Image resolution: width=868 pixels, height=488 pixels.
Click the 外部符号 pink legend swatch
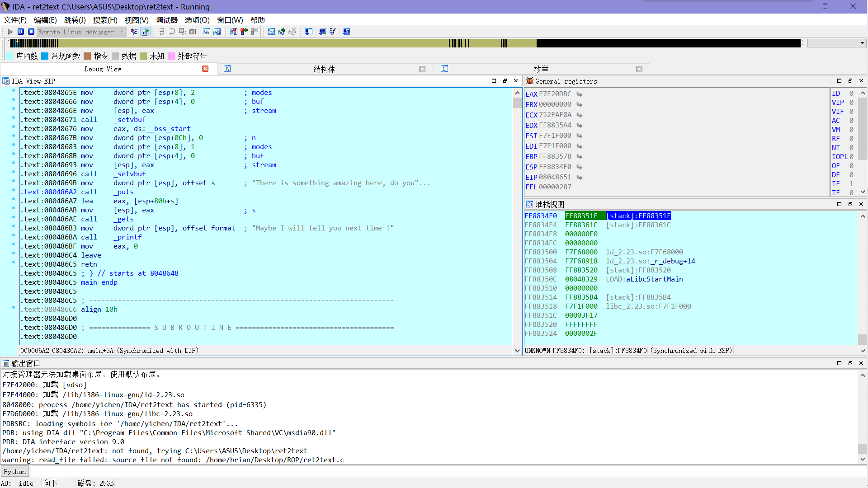click(171, 56)
